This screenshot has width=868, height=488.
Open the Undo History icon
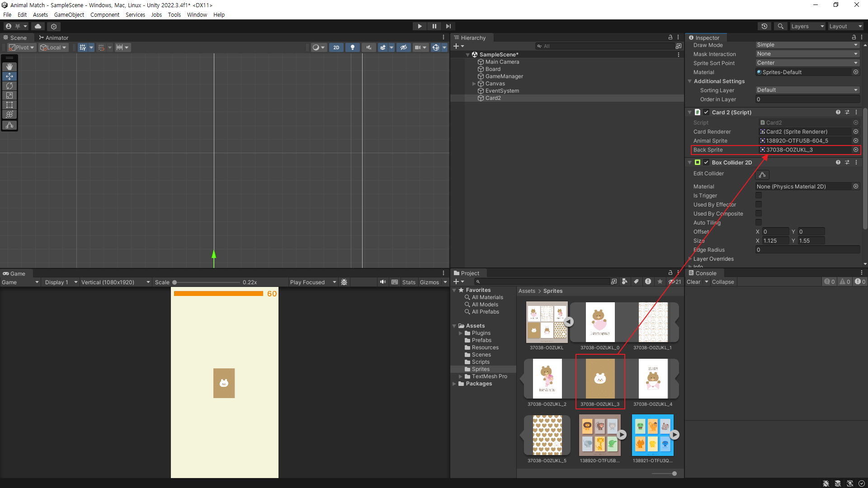coord(764,26)
